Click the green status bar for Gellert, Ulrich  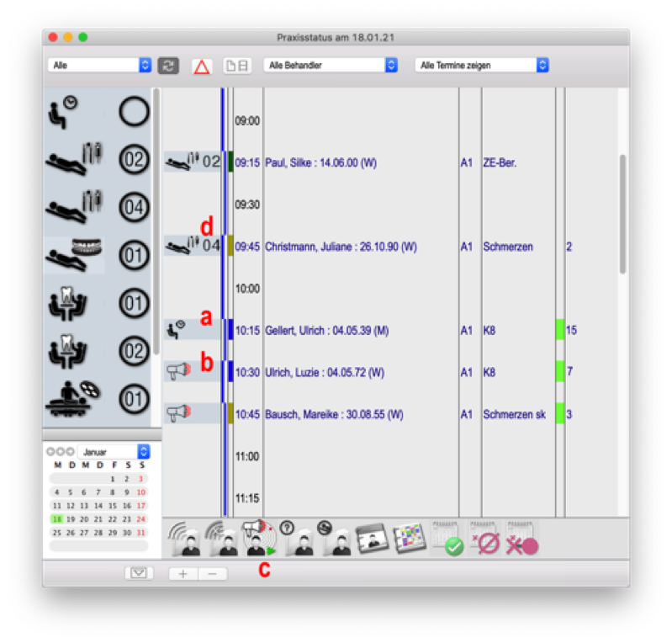coord(559,330)
